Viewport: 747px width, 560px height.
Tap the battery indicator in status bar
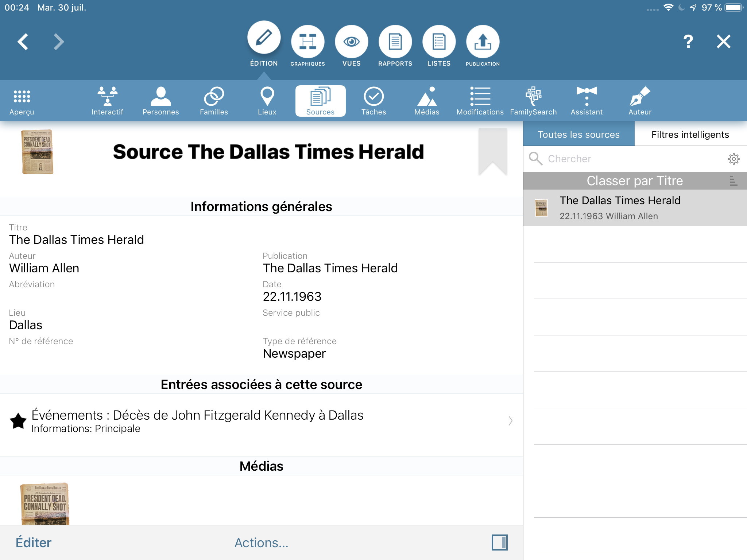click(x=734, y=7)
